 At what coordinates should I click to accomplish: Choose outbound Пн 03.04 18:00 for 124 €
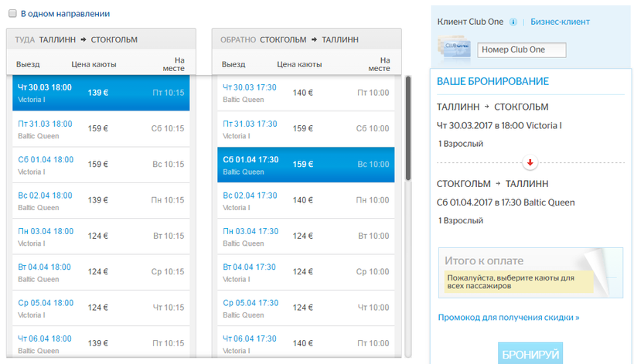[101, 236]
